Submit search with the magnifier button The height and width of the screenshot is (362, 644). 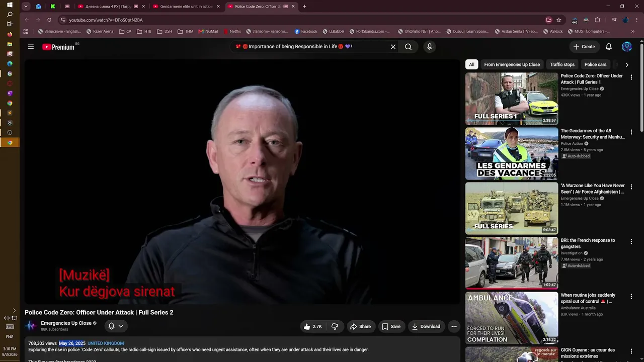coord(408,47)
